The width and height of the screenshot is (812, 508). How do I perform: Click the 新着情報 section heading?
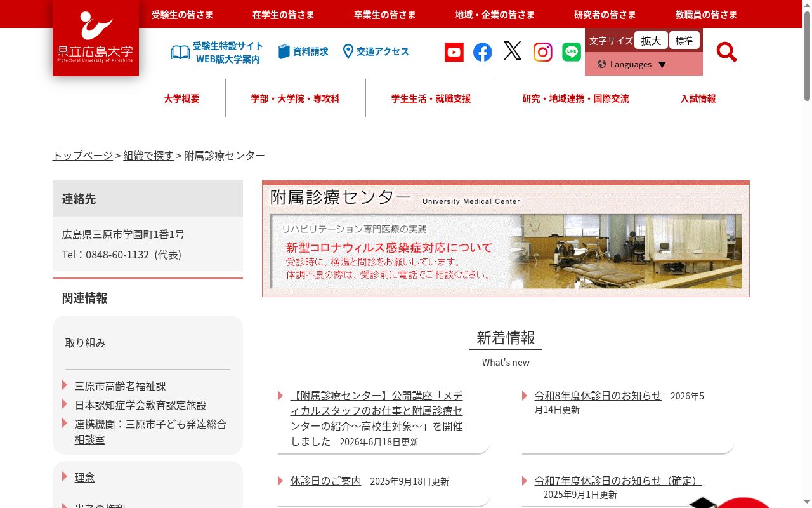point(506,338)
